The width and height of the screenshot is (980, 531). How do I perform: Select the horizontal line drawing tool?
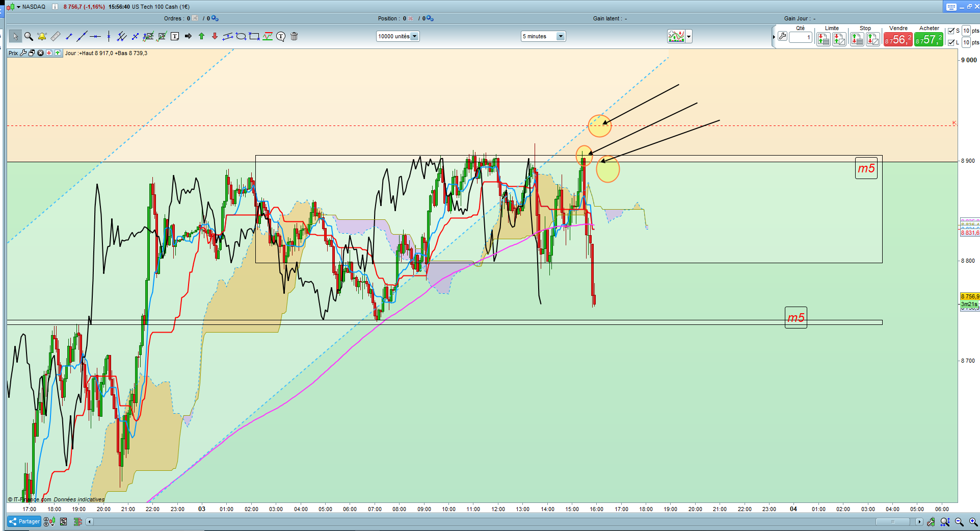pyautogui.click(x=95, y=36)
